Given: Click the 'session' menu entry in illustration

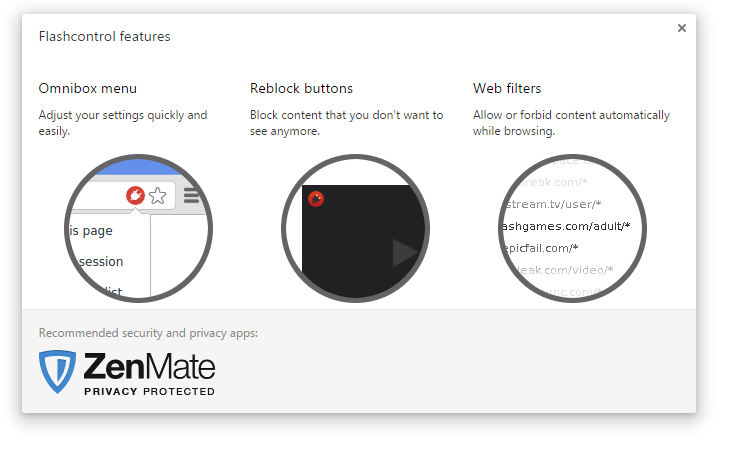Looking at the screenshot, I should tap(101, 262).
